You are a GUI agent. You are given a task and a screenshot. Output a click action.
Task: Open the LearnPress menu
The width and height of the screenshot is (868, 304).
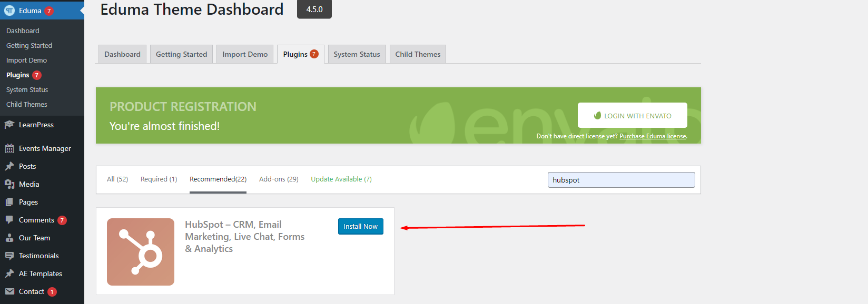(x=36, y=125)
